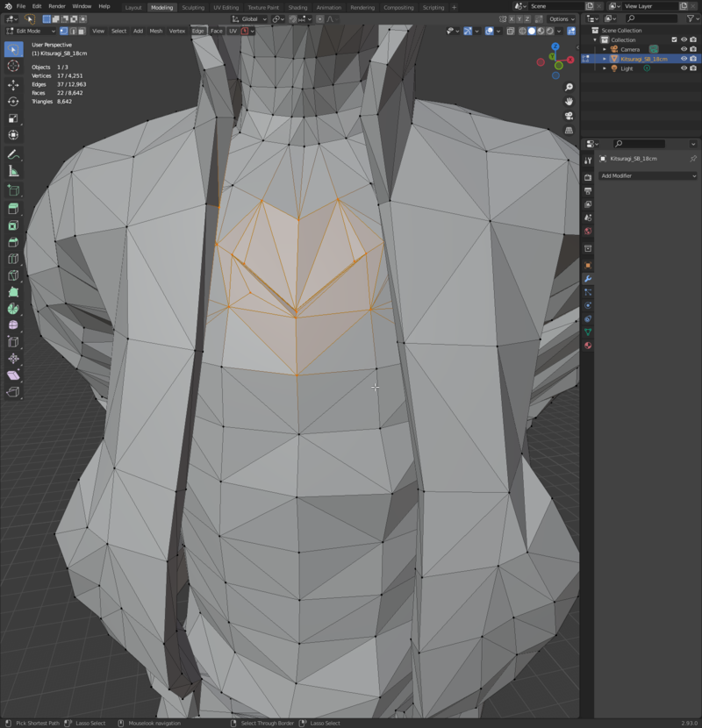The height and width of the screenshot is (728, 702).
Task: Open the World properties tab
Action: pos(588,231)
